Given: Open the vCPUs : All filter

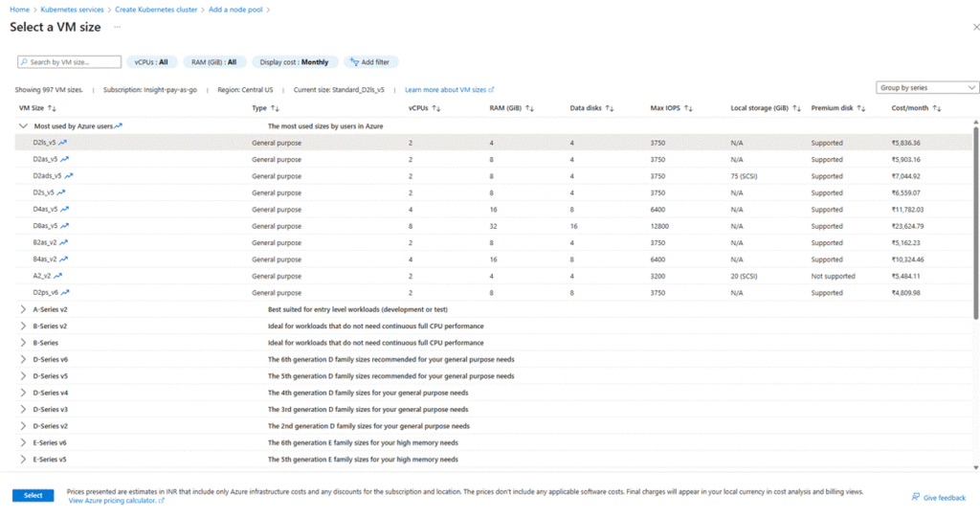Looking at the screenshot, I should coord(151,62).
